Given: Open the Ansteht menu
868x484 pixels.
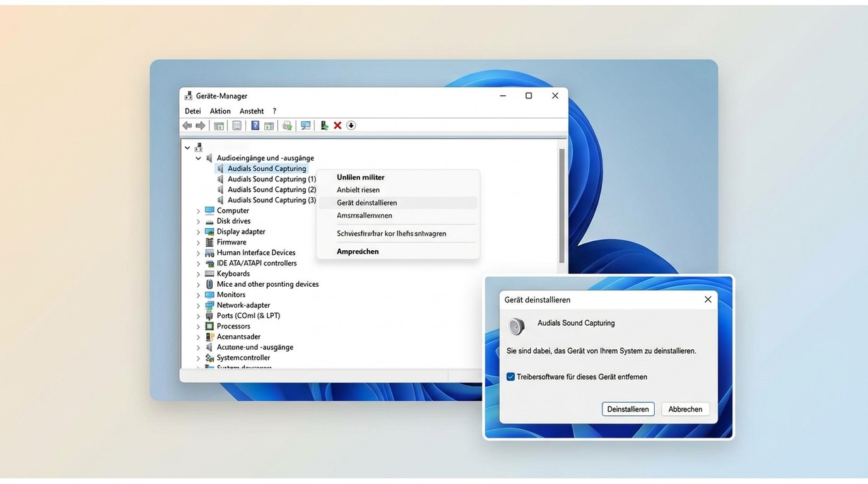Looking at the screenshot, I should 252,111.
